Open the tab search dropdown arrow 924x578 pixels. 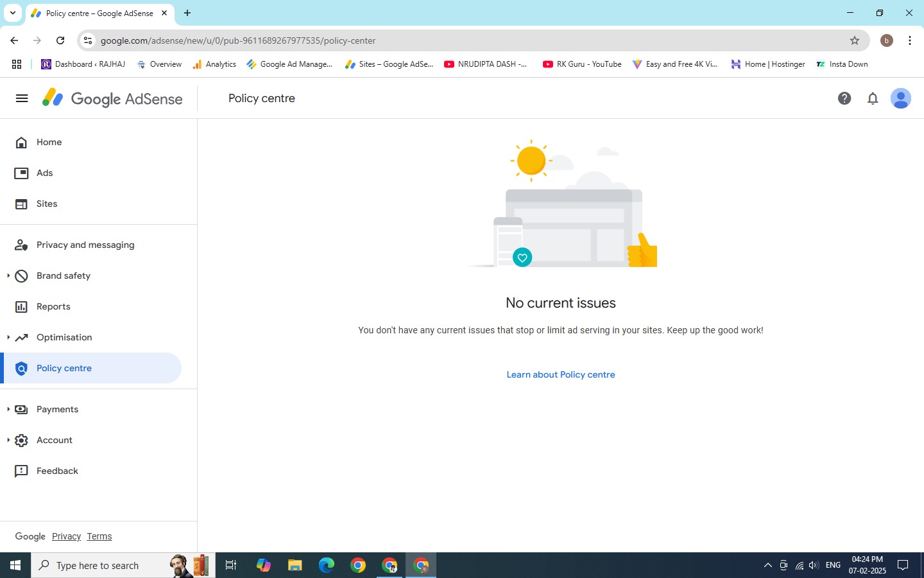coord(13,13)
